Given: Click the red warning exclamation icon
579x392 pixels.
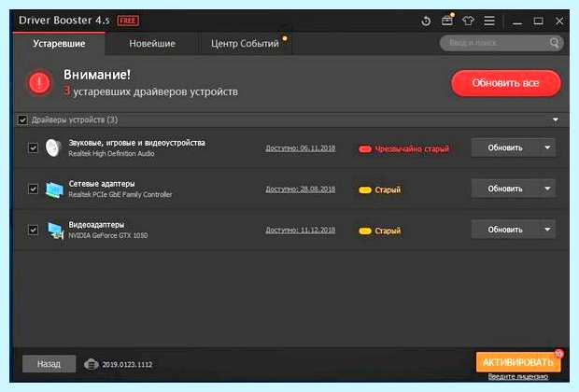Looking at the screenshot, I should tap(39, 83).
